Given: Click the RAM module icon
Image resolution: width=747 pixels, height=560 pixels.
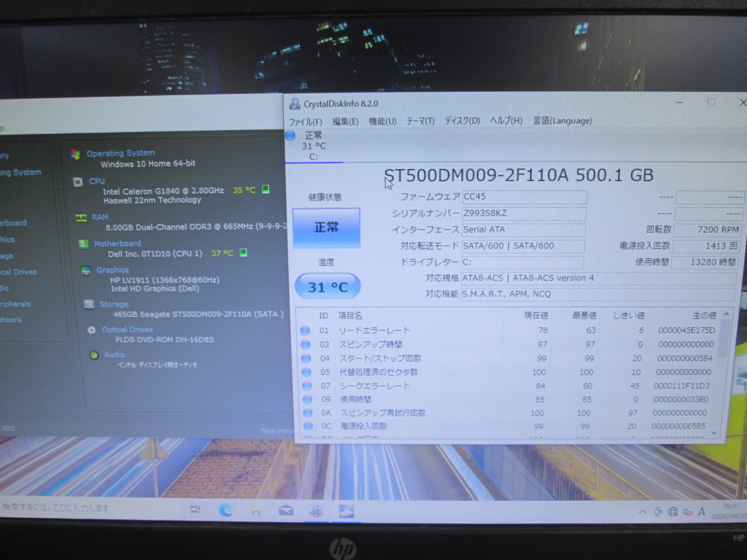Looking at the screenshot, I should pyautogui.click(x=81, y=217).
